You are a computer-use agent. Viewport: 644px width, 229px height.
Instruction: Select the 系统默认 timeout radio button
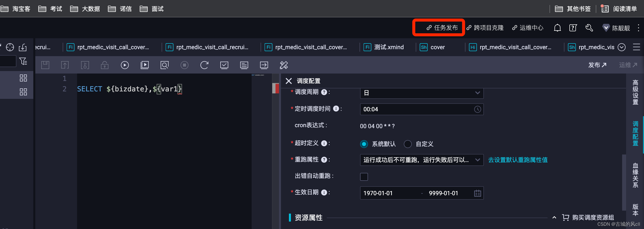point(364,144)
